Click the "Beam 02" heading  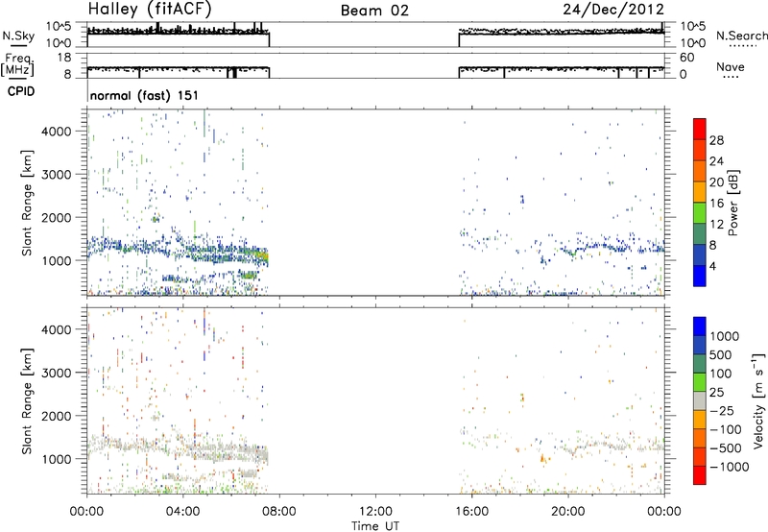coord(374,11)
